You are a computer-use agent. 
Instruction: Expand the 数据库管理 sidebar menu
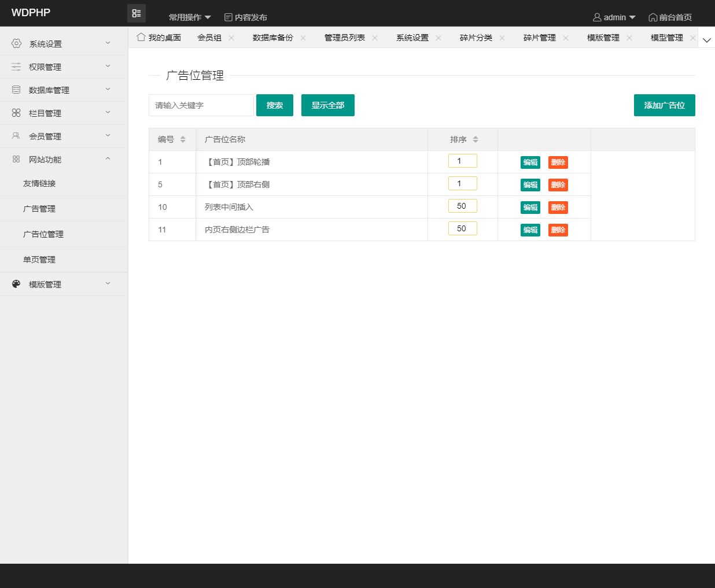pos(108,89)
